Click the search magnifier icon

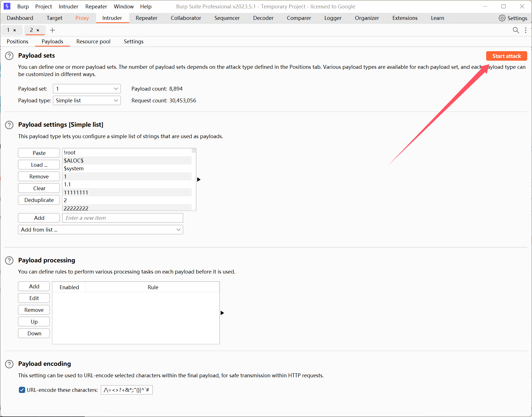pyautogui.click(x=516, y=30)
